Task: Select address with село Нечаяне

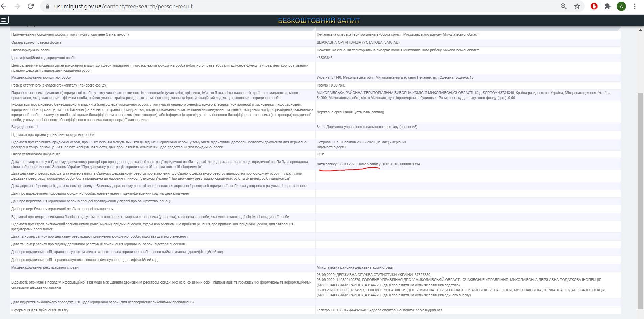Action: tap(395, 77)
